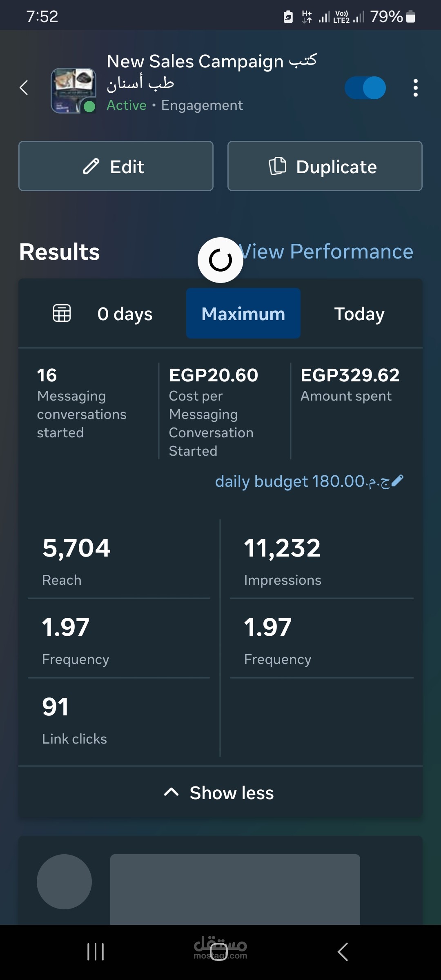
Task: Open the View Performance link
Action: pyautogui.click(x=327, y=252)
